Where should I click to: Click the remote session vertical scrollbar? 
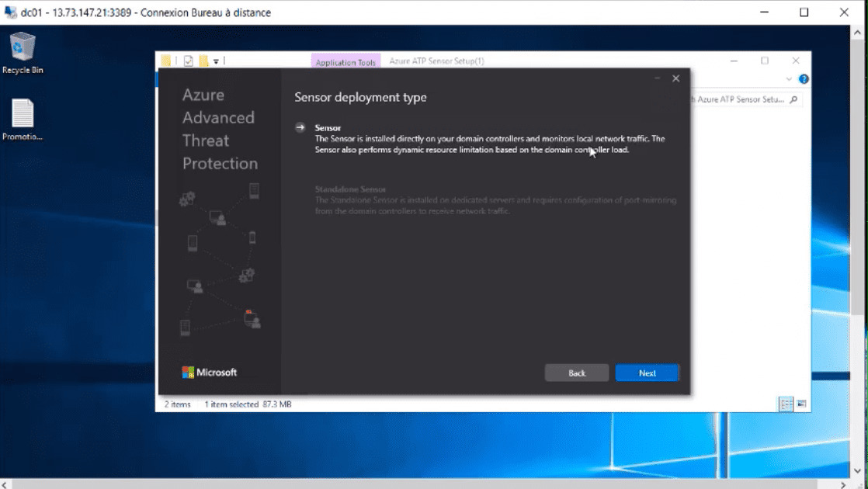[x=857, y=177]
